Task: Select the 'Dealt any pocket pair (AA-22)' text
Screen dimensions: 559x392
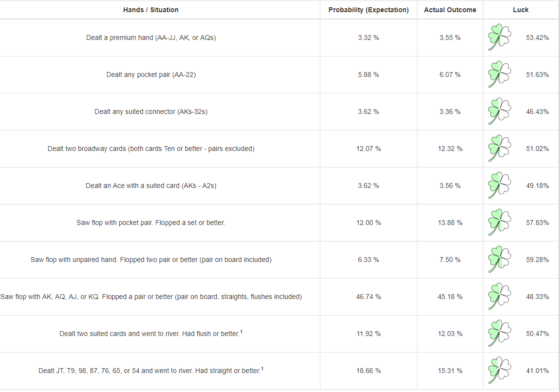Action: point(151,75)
